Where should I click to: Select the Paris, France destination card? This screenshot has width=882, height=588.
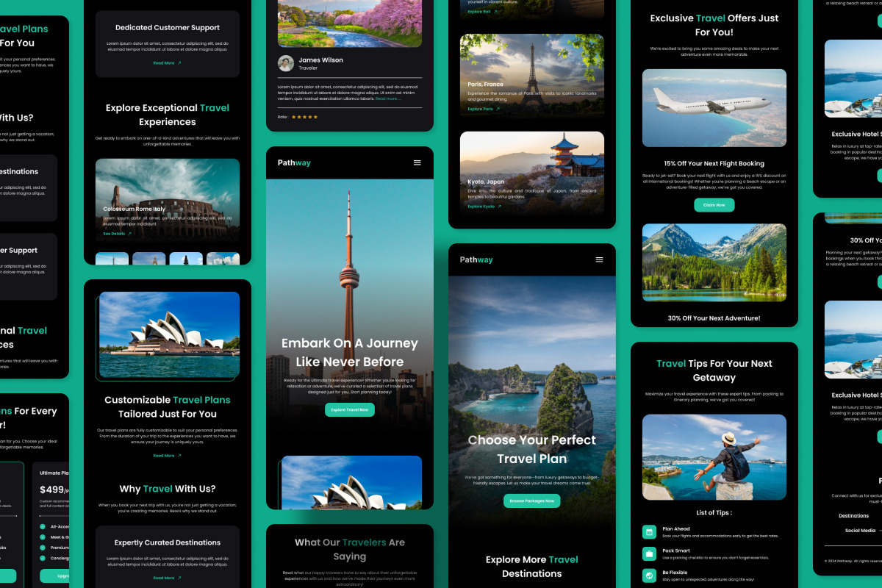coord(532,76)
